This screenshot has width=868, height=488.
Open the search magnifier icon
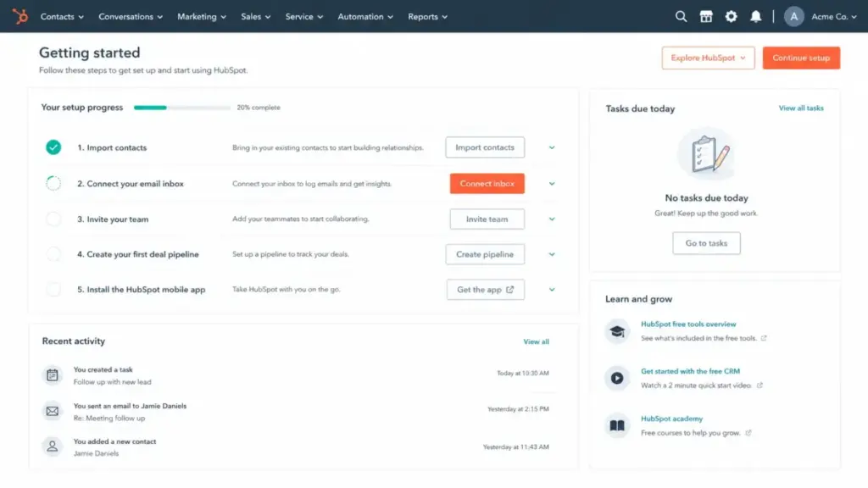tap(681, 17)
